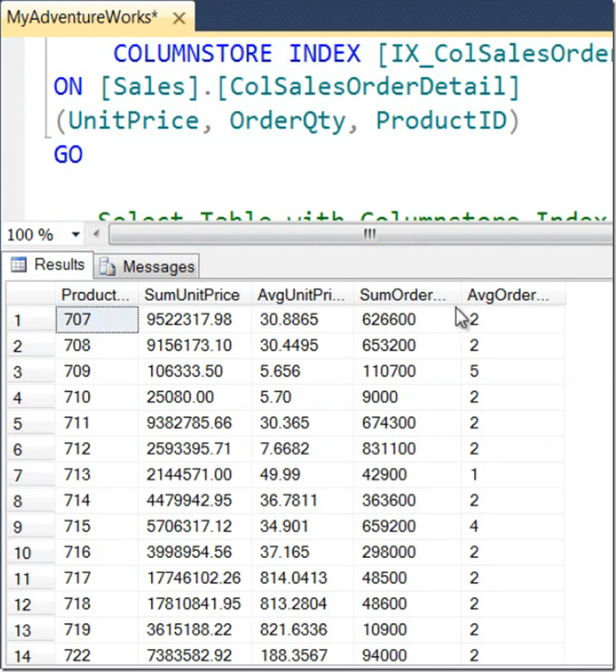Select cell 707 in Product column

click(x=97, y=320)
